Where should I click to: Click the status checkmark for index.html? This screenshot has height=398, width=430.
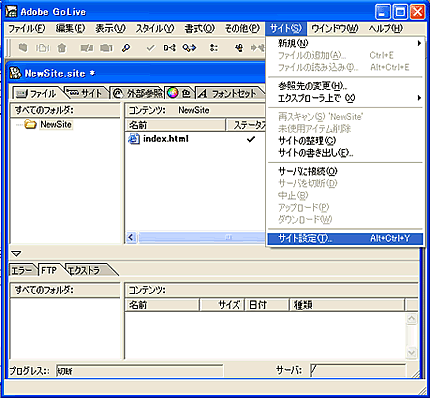pos(251,139)
